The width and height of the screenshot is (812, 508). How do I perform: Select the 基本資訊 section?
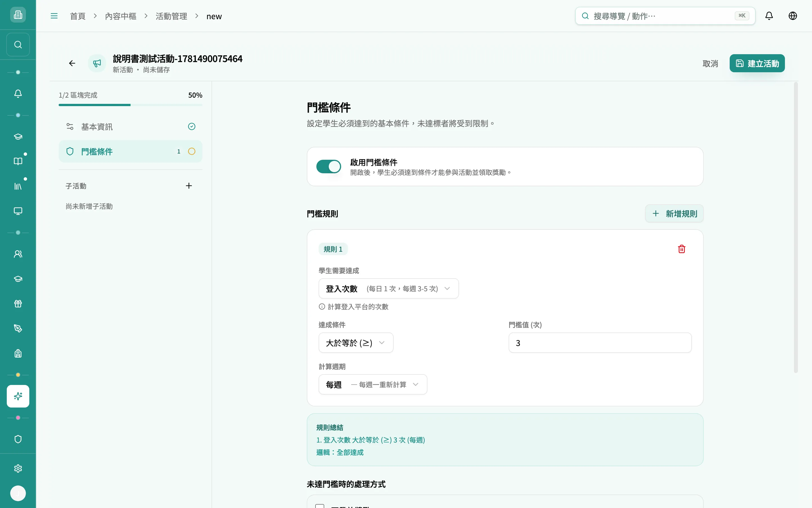131,127
